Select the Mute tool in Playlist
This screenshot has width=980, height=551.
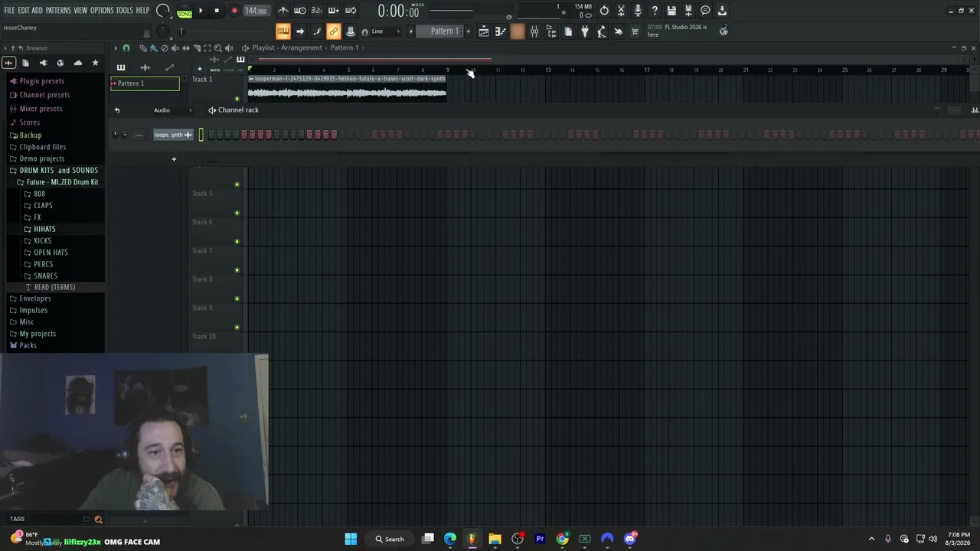point(175,47)
